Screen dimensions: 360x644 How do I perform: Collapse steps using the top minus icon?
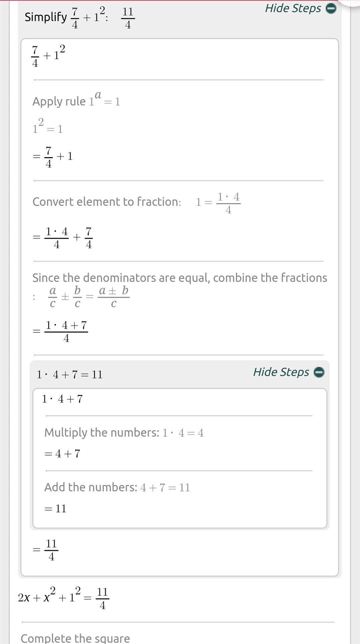click(x=331, y=9)
